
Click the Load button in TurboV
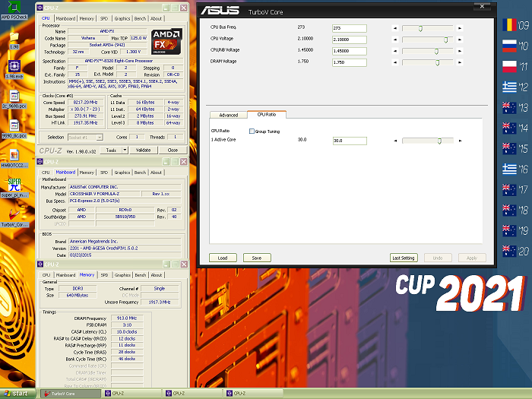(223, 258)
